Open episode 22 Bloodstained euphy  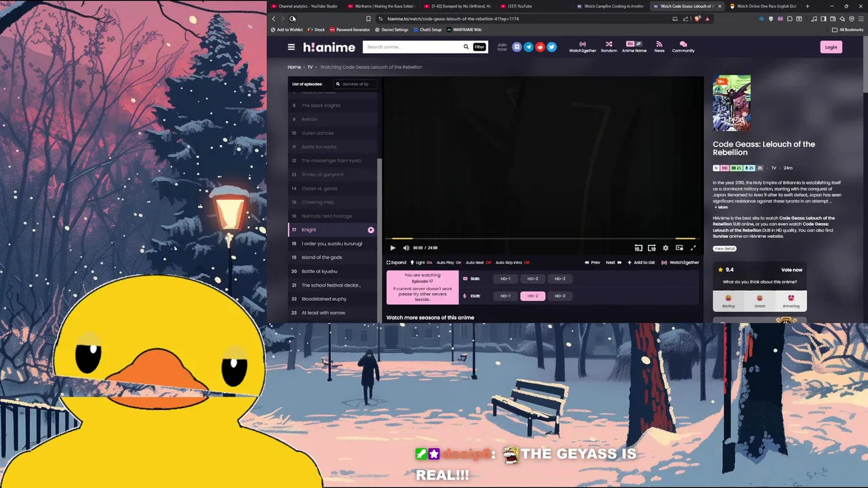click(x=332, y=299)
